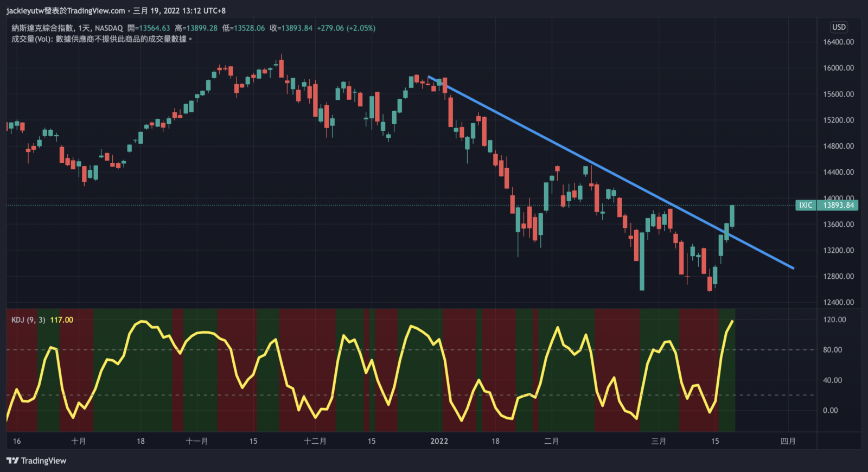Click the 十二月 time axis label
This screenshot has width=868, height=472.
pos(315,441)
